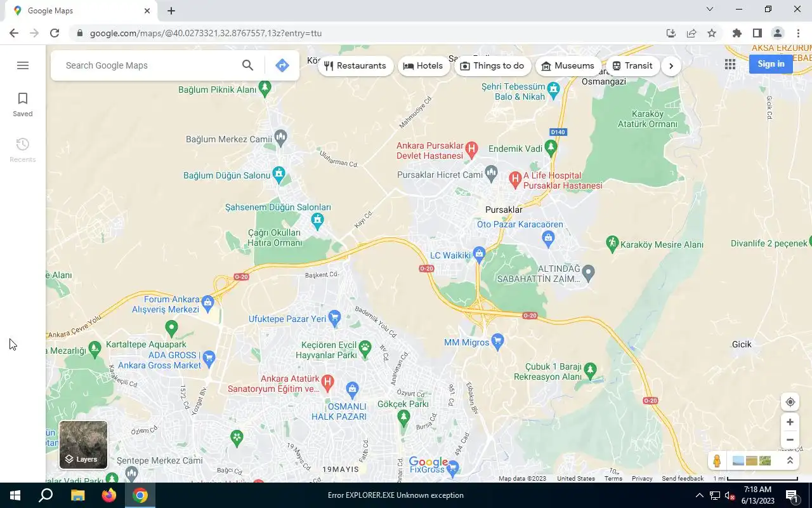
Task: Click the Pursaklar district label
Action: 504,210
